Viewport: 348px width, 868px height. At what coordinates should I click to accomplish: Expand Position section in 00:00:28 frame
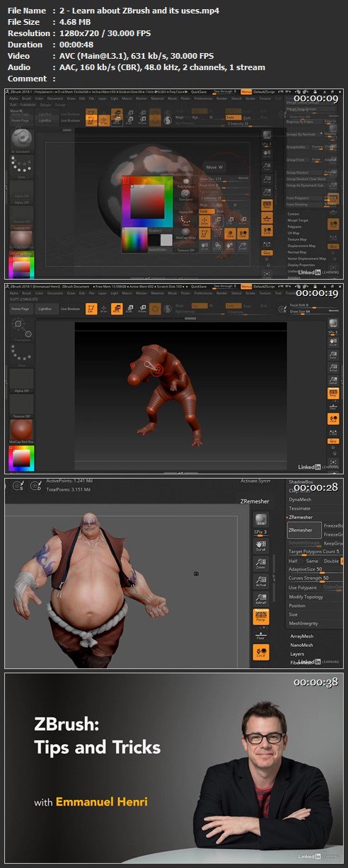click(x=297, y=605)
